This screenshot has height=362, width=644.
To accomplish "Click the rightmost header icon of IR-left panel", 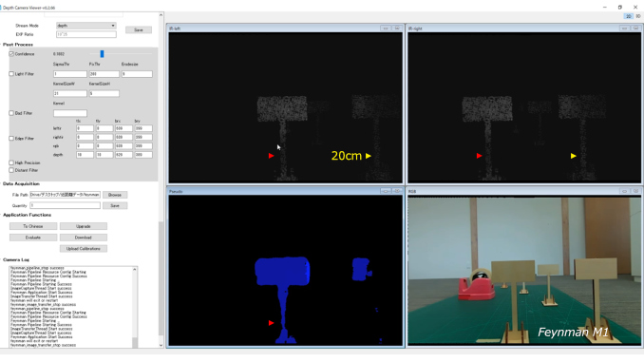I will tap(397, 29).
